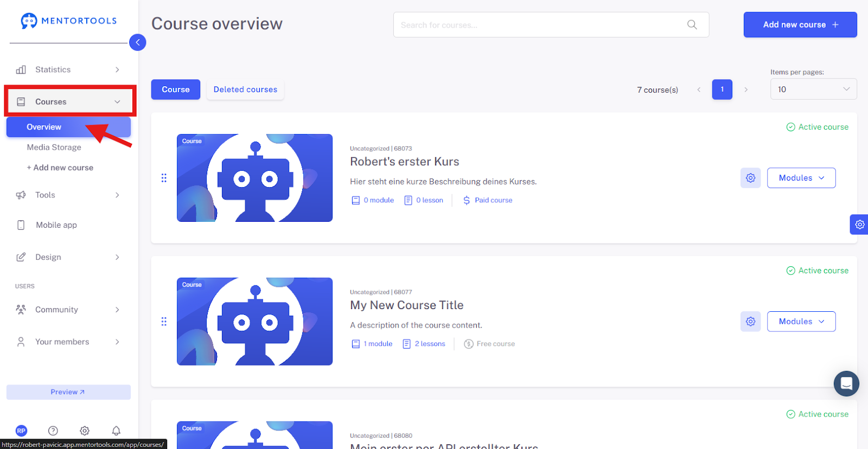Go to the previous page arrow
868x449 pixels.
pyautogui.click(x=699, y=89)
